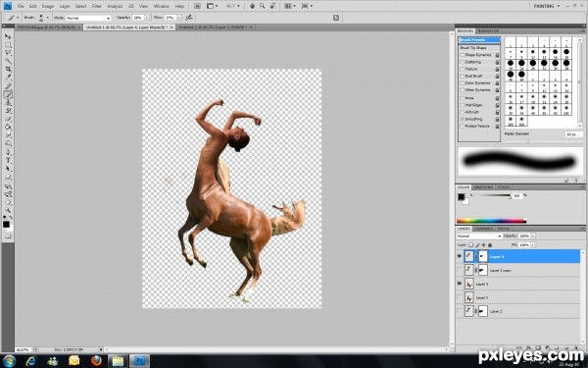Select the Type tool
Screen dimensions: 588x368
(x=8, y=161)
